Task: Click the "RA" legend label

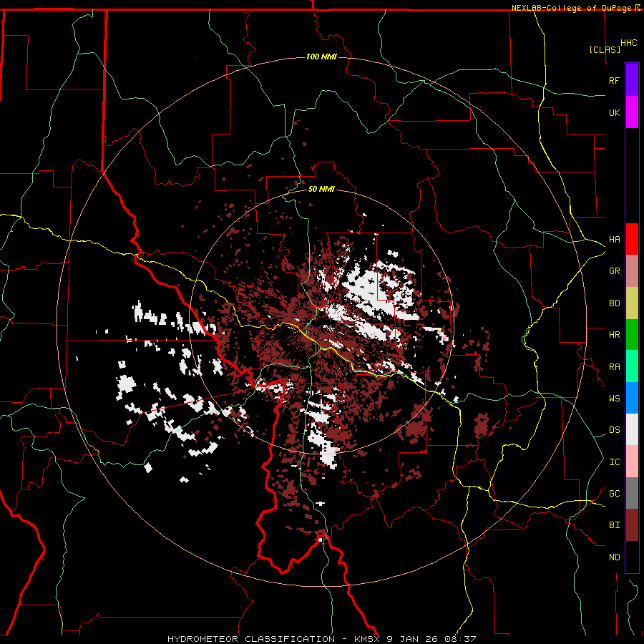Action: coord(614,367)
